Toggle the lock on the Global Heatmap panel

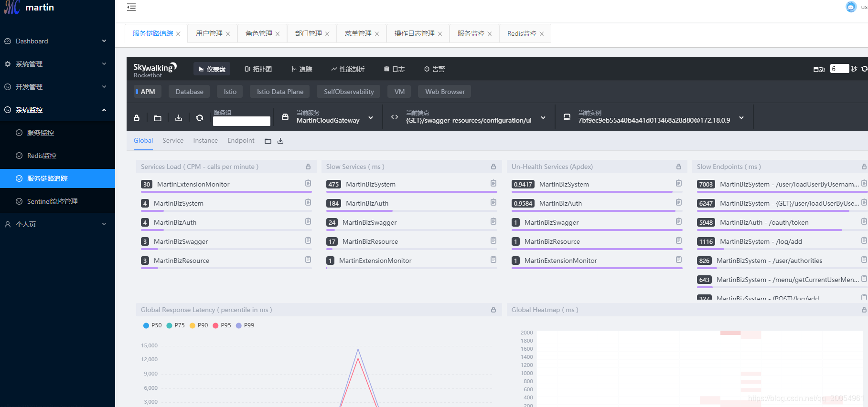[864, 310]
